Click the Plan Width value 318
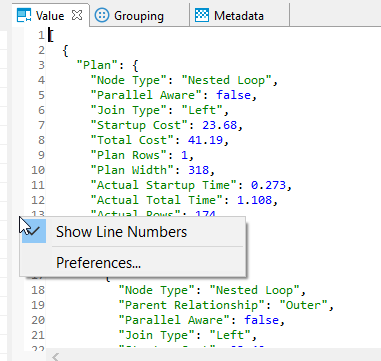Viewport: 381px width, 361px height. (x=198, y=170)
